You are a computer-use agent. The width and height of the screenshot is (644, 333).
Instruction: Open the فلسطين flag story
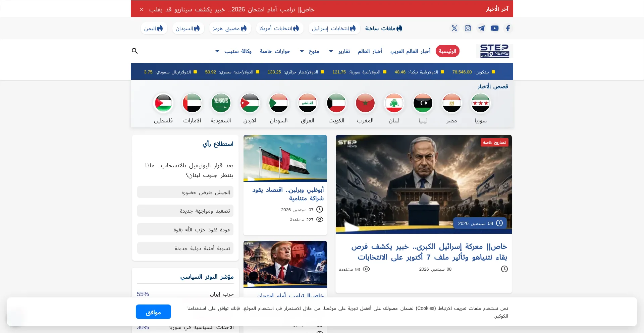click(163, 103)
